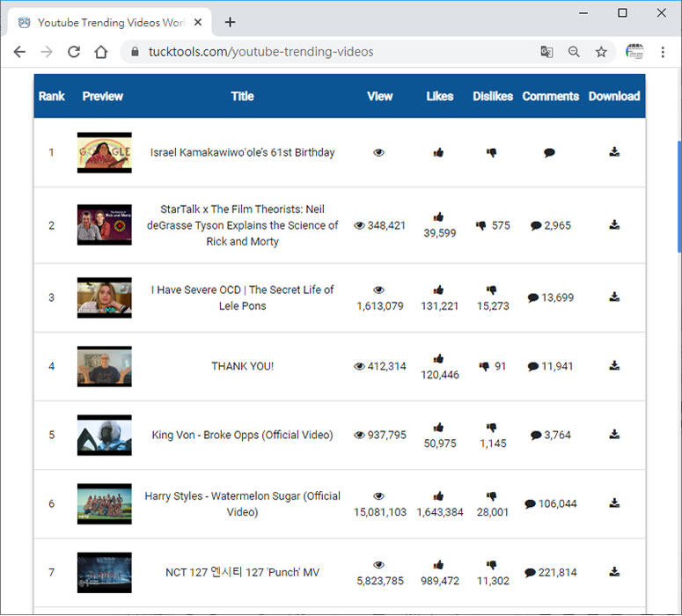
Task: Click download icon for NCT 127 Punch MV
Action: [614, 572]
